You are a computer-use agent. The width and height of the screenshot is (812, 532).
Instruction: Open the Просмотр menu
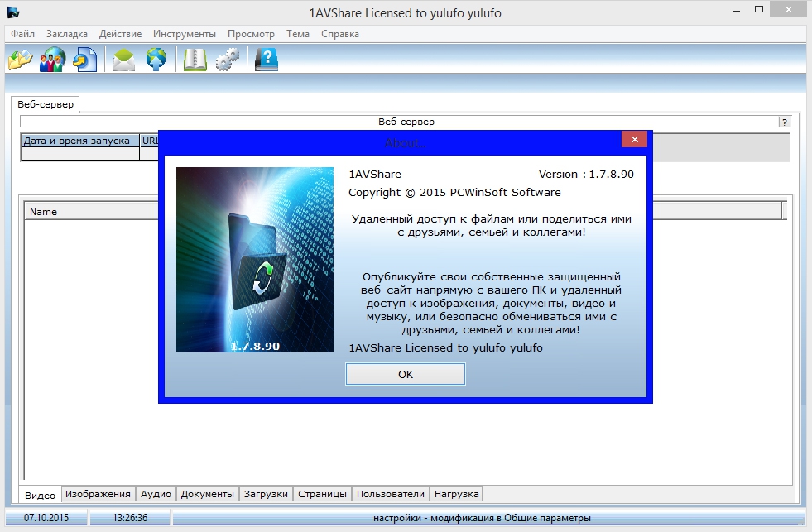pyautogui.click(x=251, y=34)
